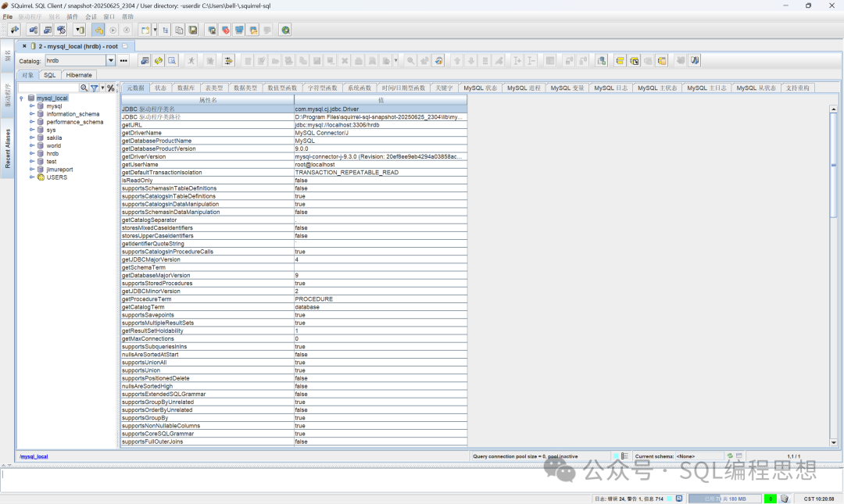Click the globe icon in main toolbar
The image size is (844, 504).
tap(286, 30)
